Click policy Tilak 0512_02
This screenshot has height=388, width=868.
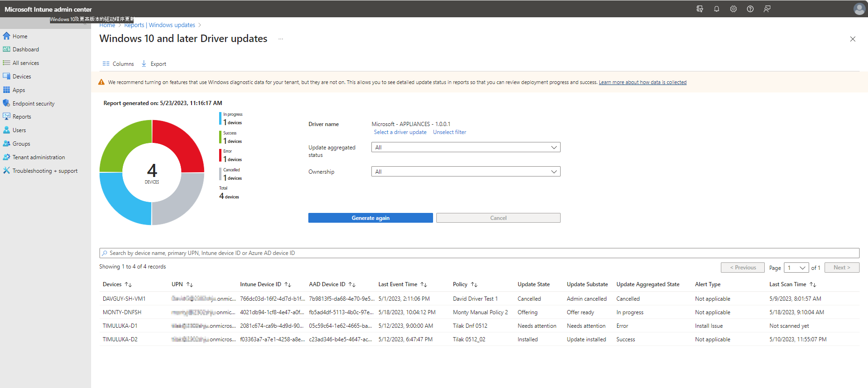click(x=469, y=339)
